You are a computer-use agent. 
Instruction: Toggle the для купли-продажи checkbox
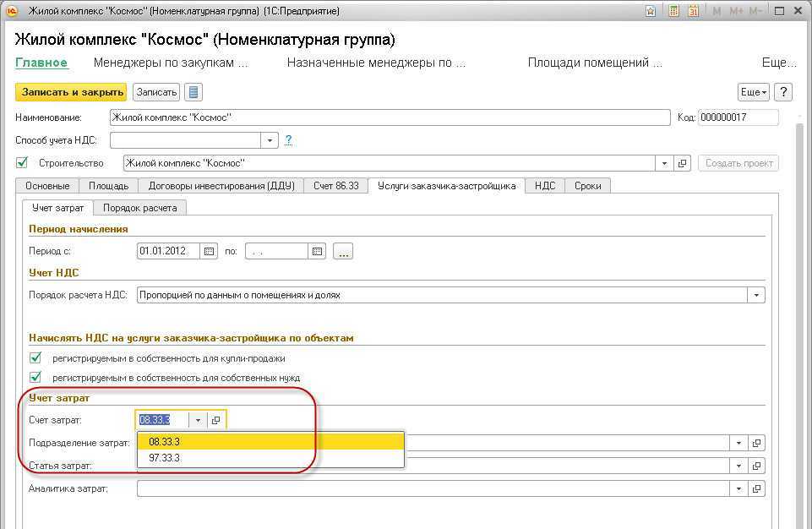tap(35, 358)
